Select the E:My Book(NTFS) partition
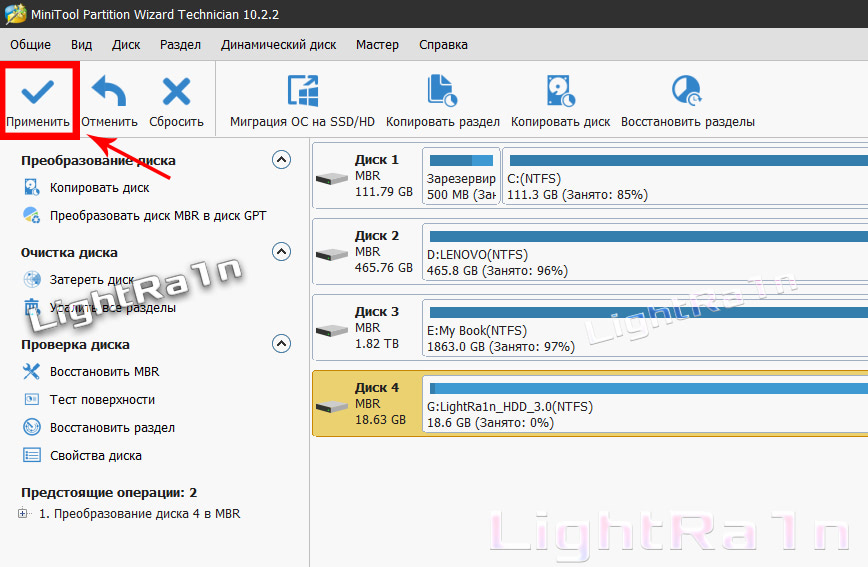 coord(645,328)
